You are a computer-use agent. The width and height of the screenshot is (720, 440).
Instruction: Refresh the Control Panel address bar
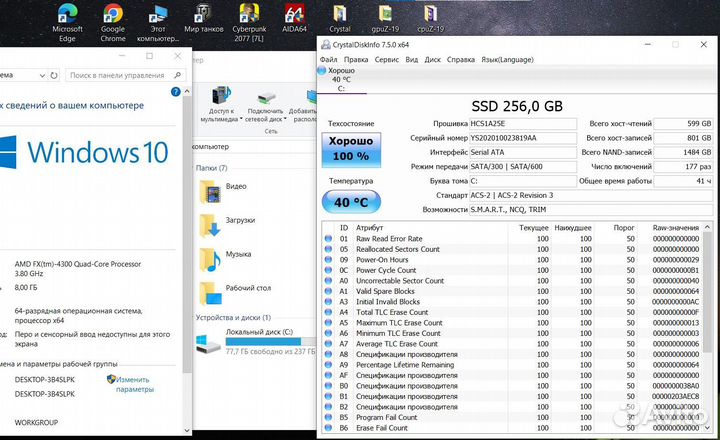coord(54,75)
